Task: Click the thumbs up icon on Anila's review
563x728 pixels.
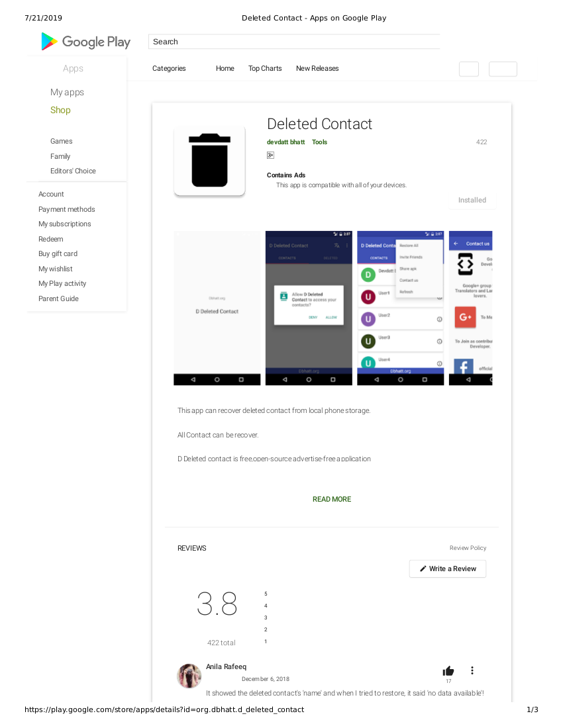Action: point(448,671)
